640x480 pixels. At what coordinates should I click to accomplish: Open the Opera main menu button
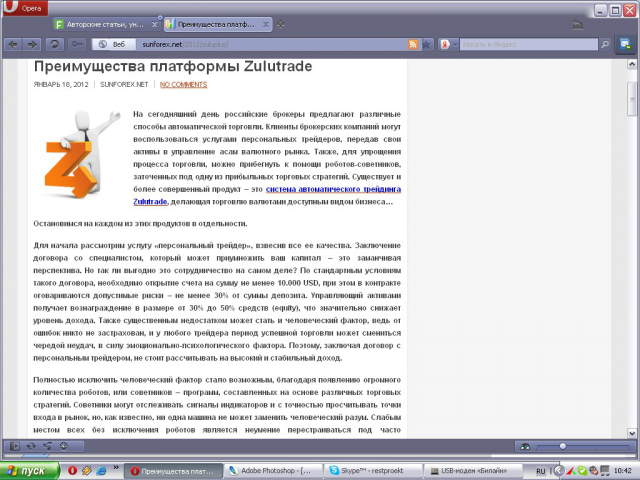tap(25, 7)
